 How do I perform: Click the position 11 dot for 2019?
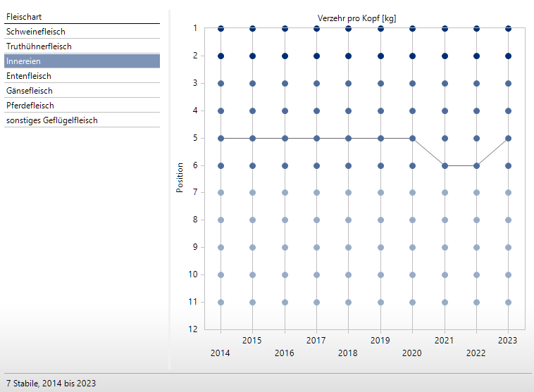click(380, 303)
